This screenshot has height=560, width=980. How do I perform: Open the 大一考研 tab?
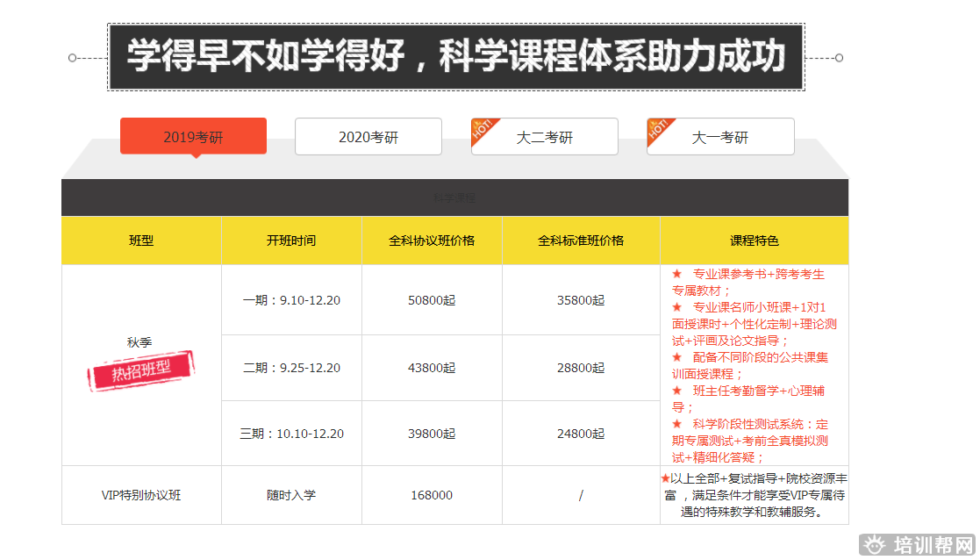720,137
